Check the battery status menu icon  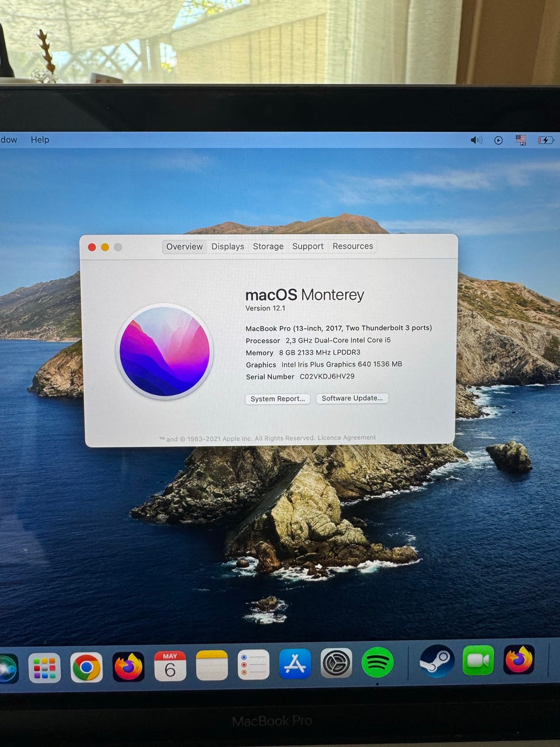click(545, 140)
